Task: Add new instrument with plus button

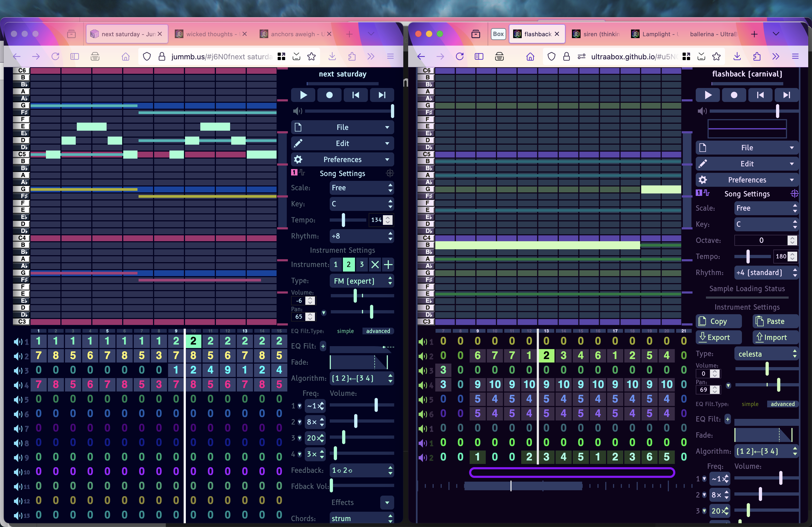Action: [x=388, y=265]
